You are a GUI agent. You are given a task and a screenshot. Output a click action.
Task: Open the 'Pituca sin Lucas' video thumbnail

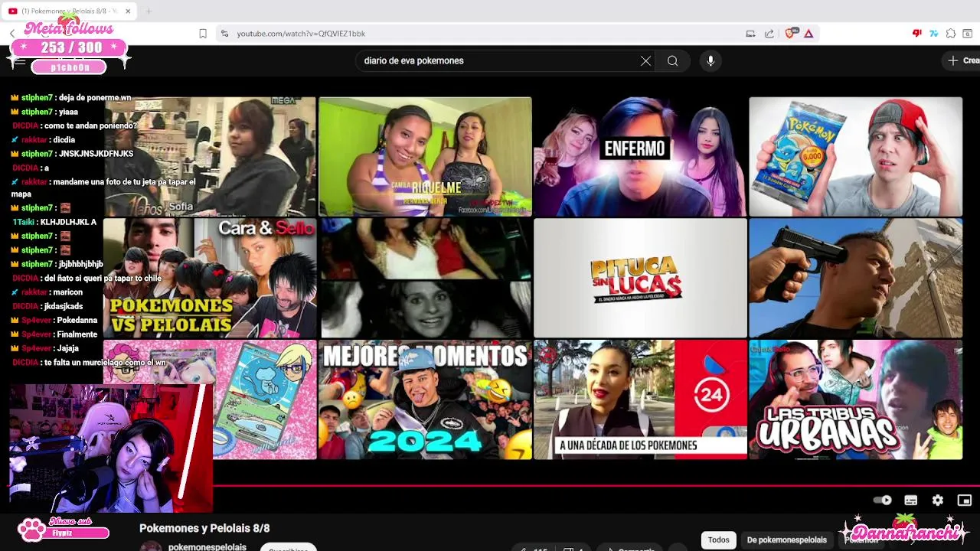pos(640,279)
